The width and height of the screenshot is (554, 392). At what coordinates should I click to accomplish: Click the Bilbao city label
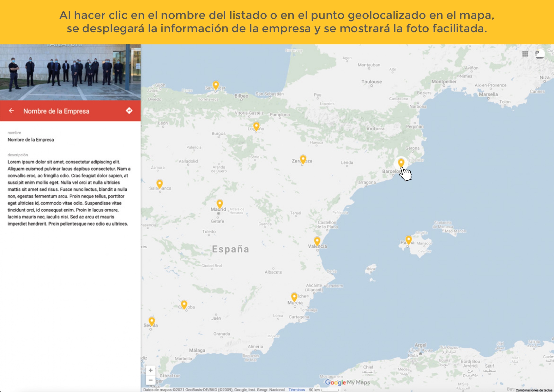pos(241,96)
